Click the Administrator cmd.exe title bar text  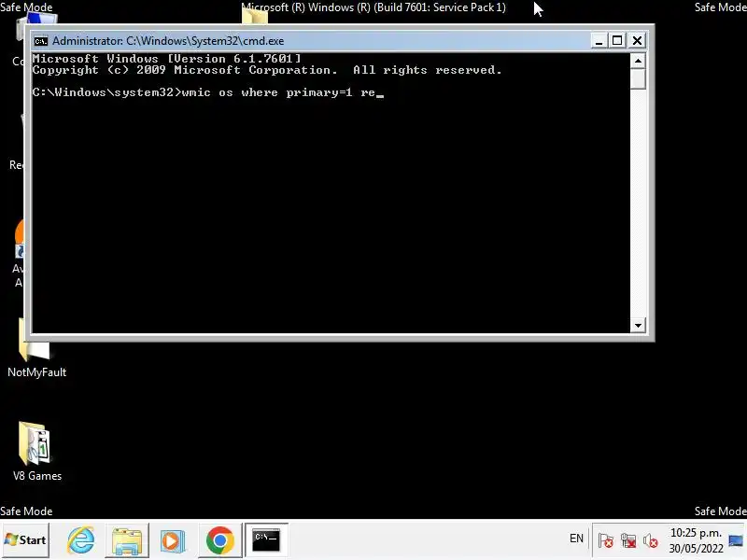[168, 41]
